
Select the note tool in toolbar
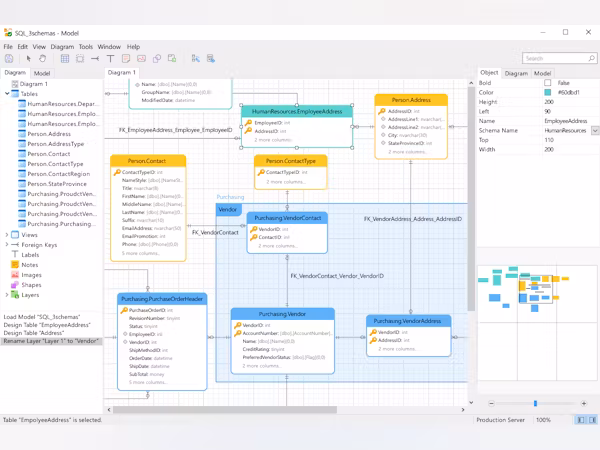pos(126,59)
